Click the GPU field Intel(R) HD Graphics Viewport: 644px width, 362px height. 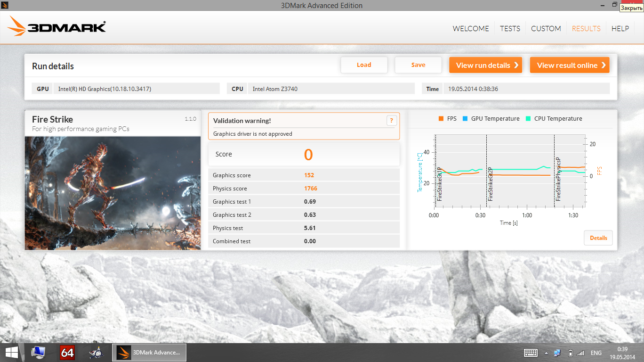[x=137, y=89]
